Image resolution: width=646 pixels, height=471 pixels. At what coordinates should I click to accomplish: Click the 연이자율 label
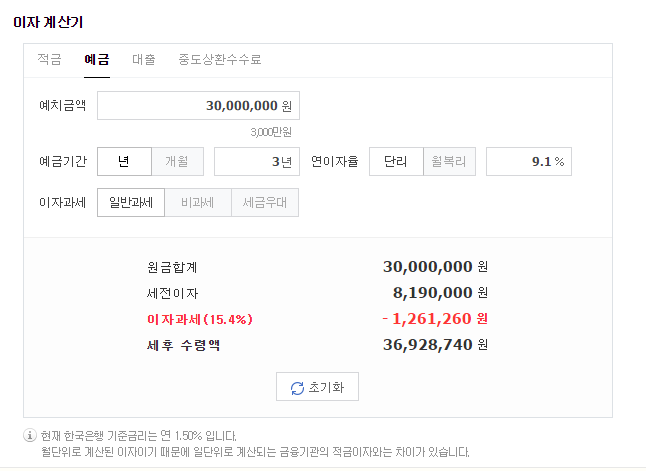[x=335, y=161]
